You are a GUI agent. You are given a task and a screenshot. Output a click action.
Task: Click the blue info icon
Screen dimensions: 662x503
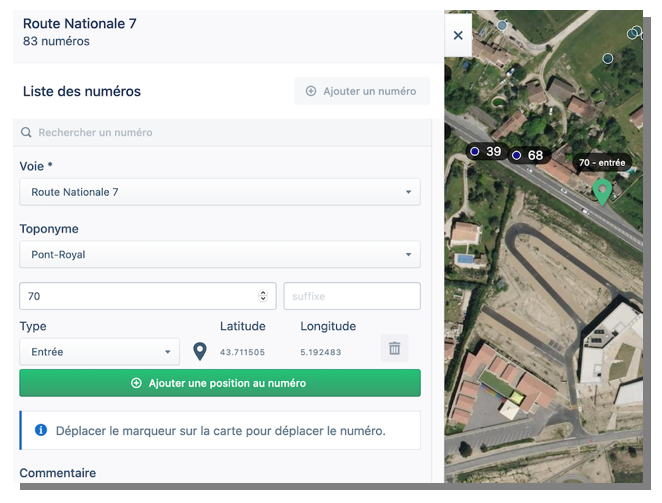pyautogui.click(x=41, y=430)
